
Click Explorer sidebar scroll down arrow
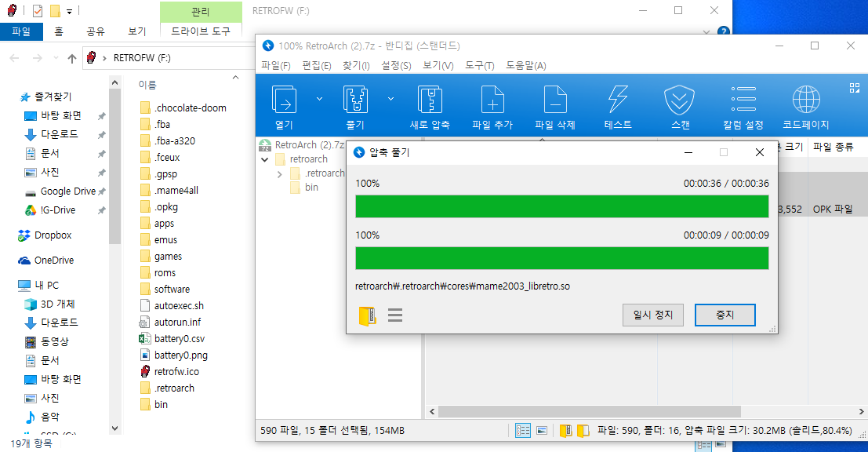pos(114,428)
